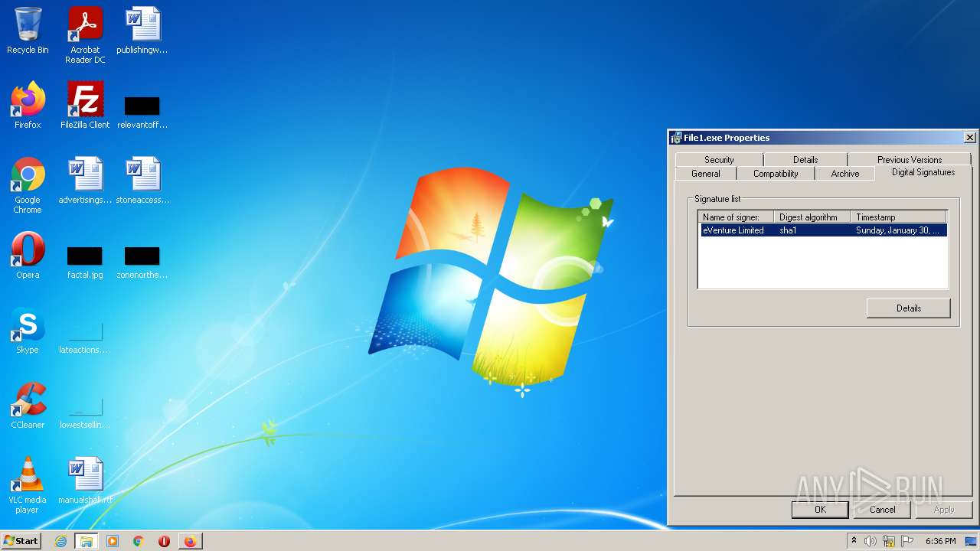980x551 pixels.
Task: Open Skype desktop shortcut
Action: coord(28,331)
